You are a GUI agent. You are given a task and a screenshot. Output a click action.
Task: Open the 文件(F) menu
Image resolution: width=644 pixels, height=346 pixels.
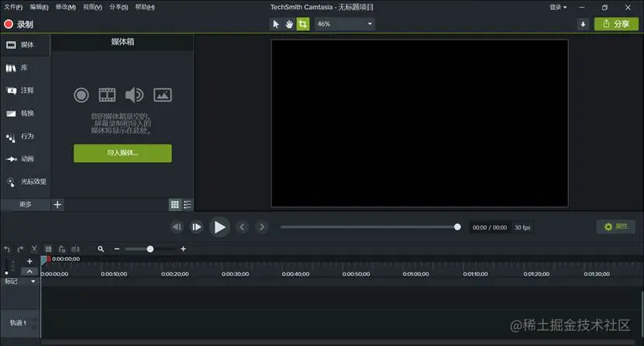pyautogui.click(x=13, y=7)
